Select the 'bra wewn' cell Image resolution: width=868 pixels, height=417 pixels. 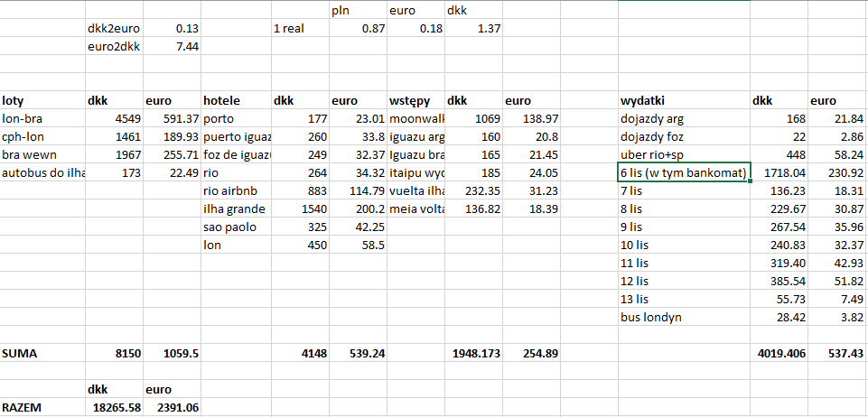pyautogui.click(x=42, y=154)
